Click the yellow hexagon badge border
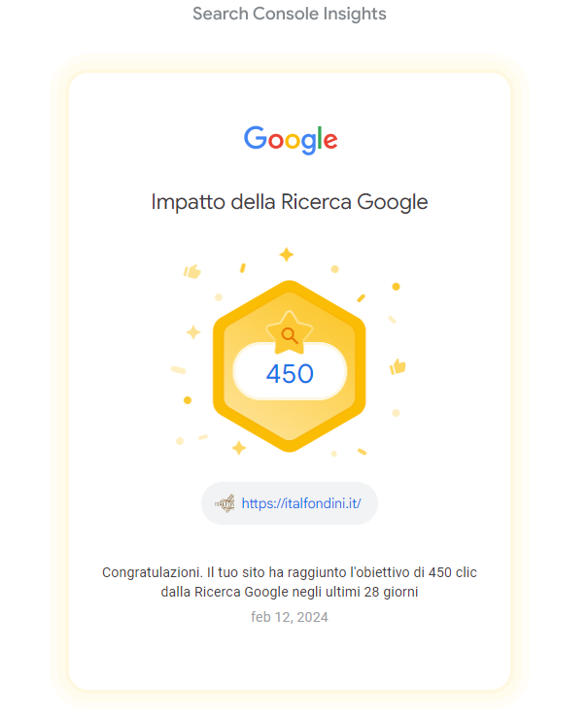The image size is (588, 719). 219,367
